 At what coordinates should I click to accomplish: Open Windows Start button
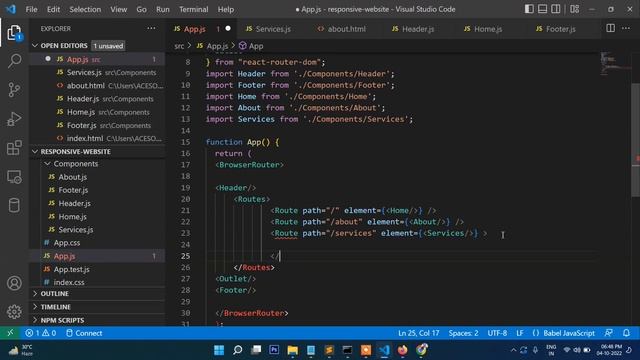(219, 350)
